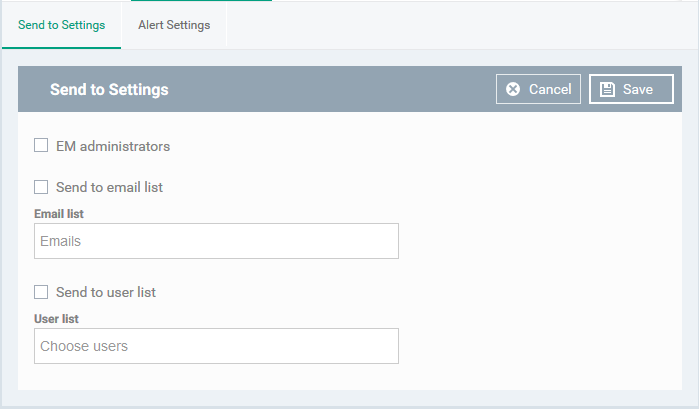Click the Cancel button text
The image size is (699, 409).
[x=550, y=89]
